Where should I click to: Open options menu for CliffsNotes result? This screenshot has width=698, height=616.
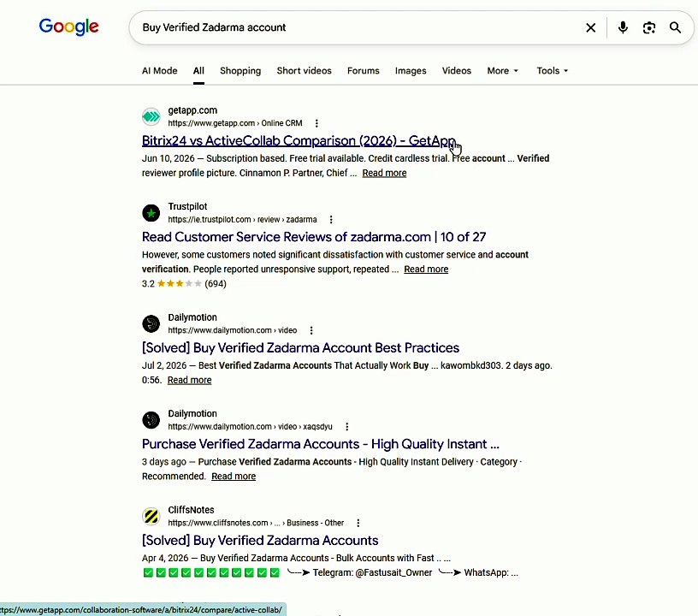358,523
